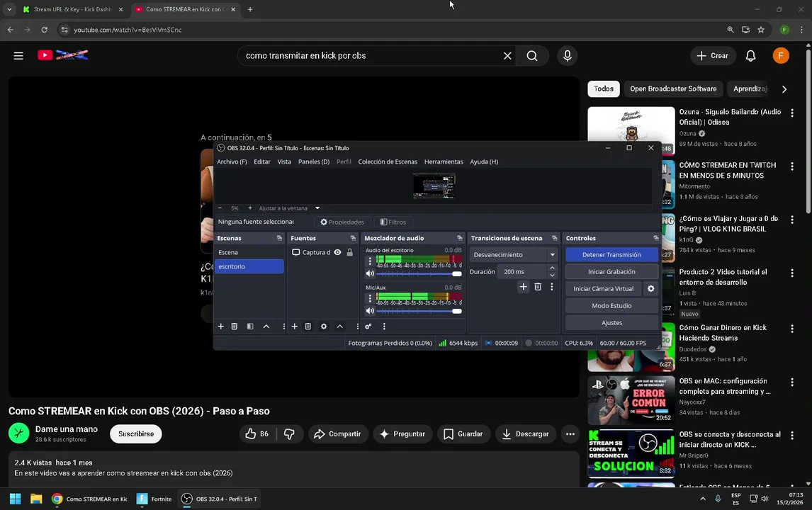Adjust Audio del escritorio volume slider

coord(419,273)
